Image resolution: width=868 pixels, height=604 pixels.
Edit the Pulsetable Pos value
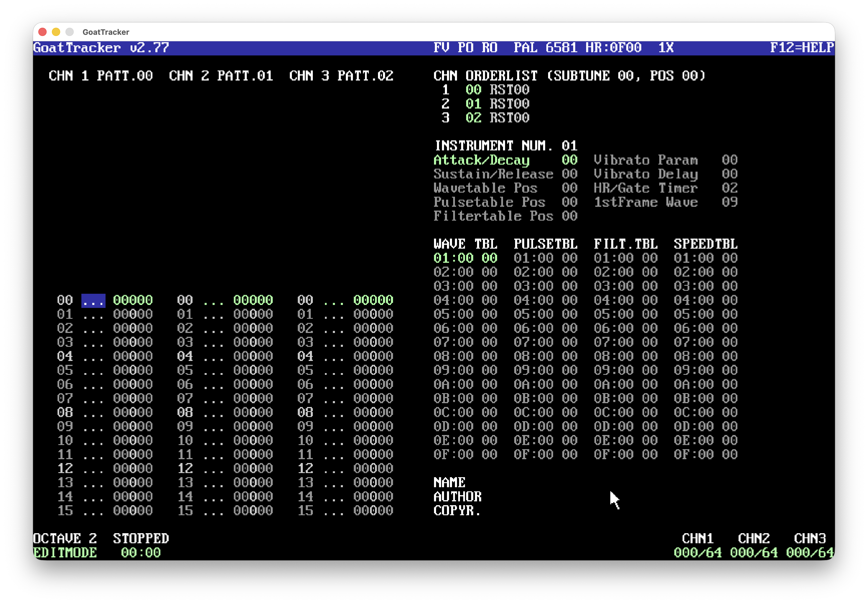[x=569, y=202]
